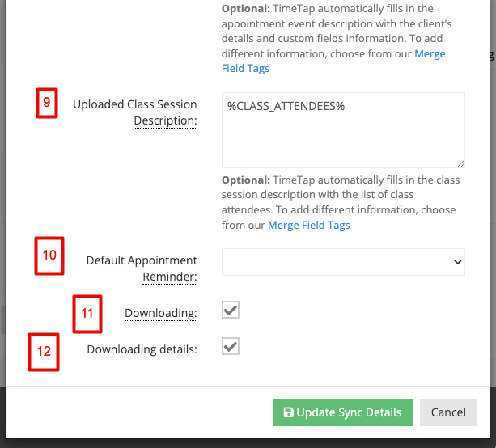Click the Default Appointment Reminder label
Screen dimensions: 496x448
tap(142, 268)
